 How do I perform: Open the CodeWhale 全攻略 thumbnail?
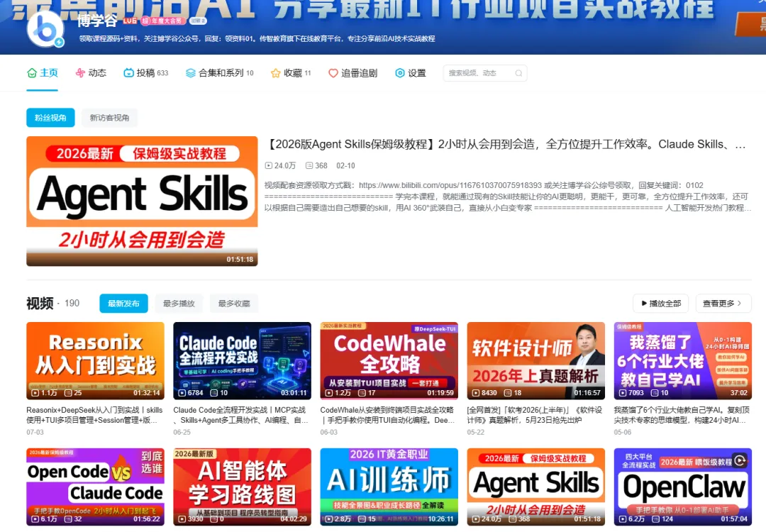coord(389,360)
